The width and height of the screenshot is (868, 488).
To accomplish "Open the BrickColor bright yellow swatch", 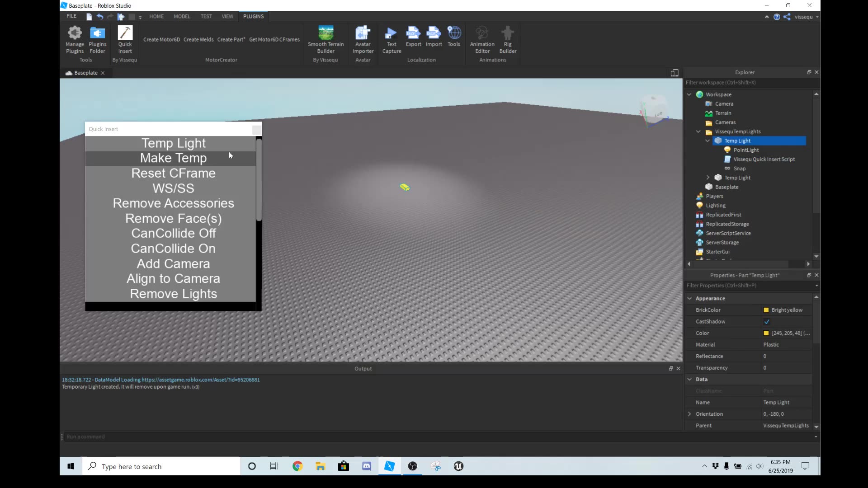I will pos(766,310).
